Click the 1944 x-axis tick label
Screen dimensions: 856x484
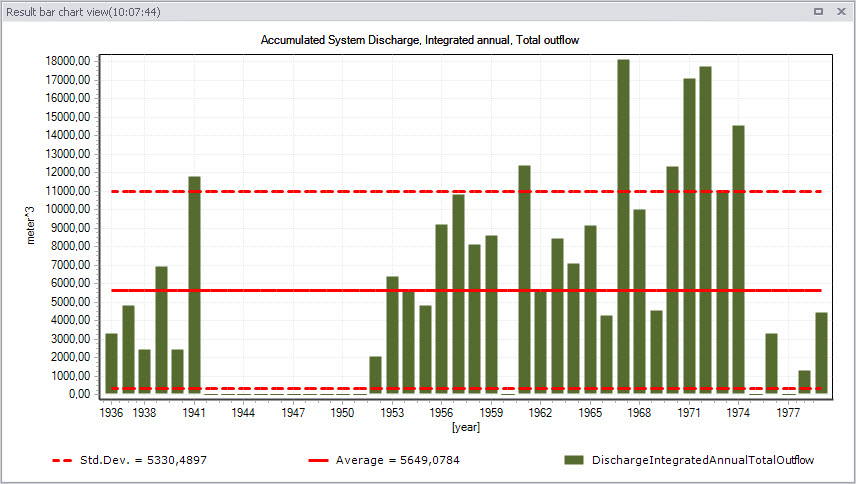[x=243, y=413]
